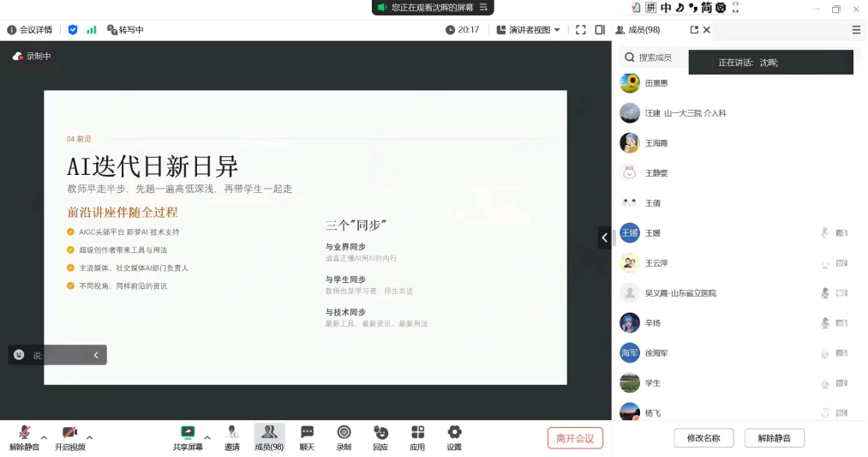Click 王媛's camera status icon

coord(842,233)
